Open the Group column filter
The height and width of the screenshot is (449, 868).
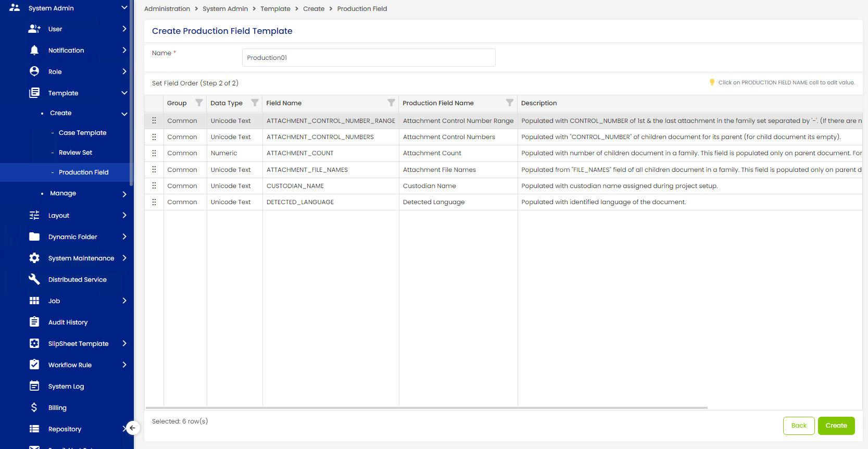click(199, 103)
